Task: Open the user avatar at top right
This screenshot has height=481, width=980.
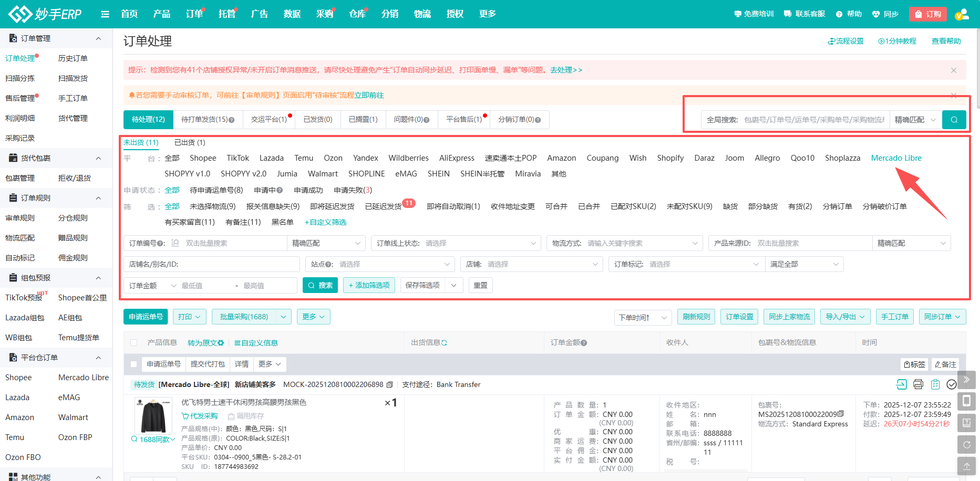Action: tap(962, 14)
